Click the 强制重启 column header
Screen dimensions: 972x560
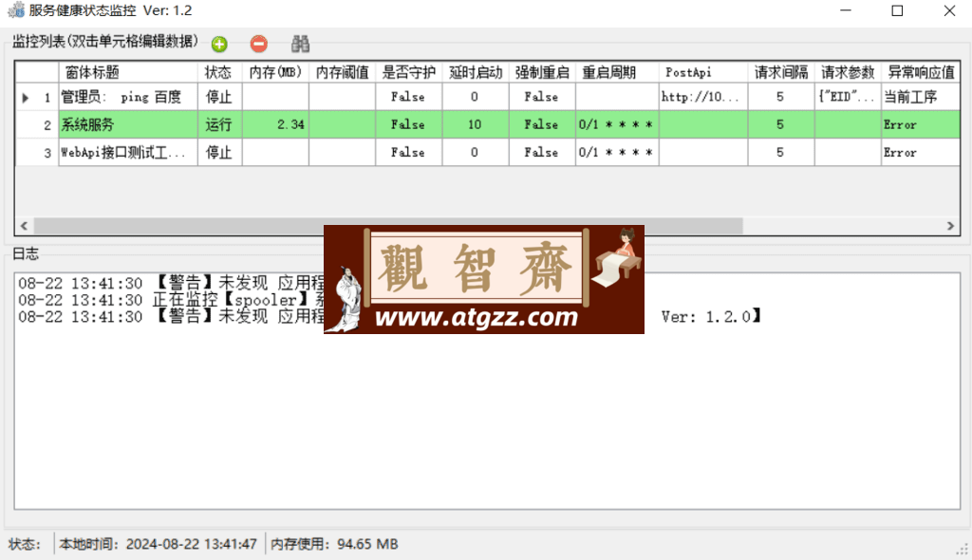point(542,72)
